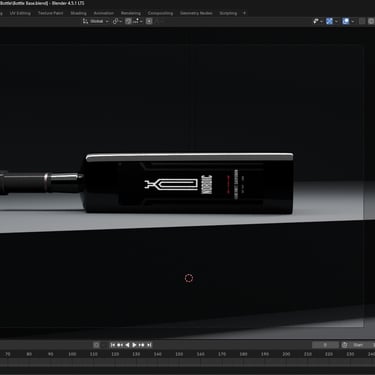This screenshot has height=375, width=375.
Task: Open the snapping options dropdown
Action: (138, 21)
